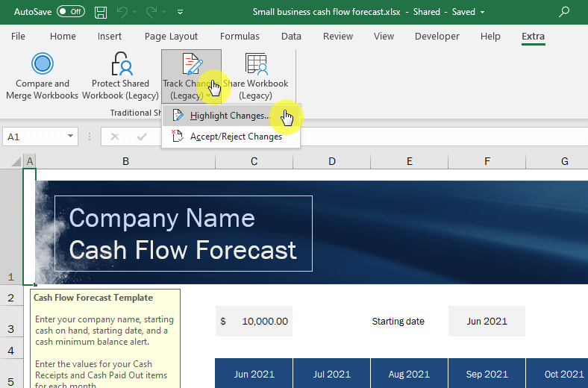Click Track Changes (Legacy) pencil icon

point(191,63)
